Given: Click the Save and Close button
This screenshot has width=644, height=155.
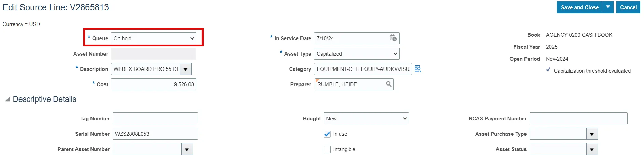Looking at the screenshot, I should pos(579,7).
